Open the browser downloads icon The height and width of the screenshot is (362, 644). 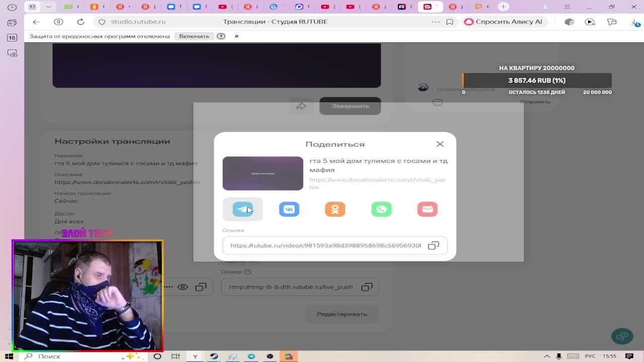coord(635,22)
